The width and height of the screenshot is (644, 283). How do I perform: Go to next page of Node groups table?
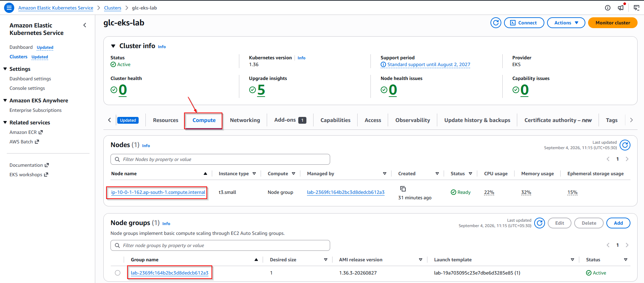(x=627, y=245)
